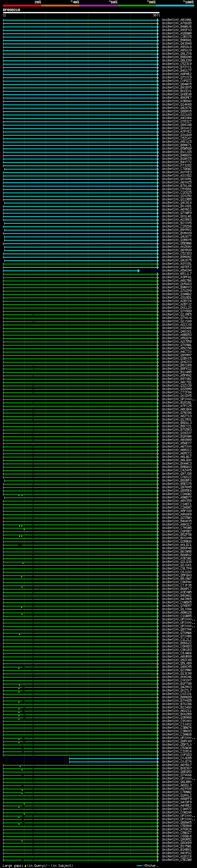Select hit label UniRef100_B5IJL7
197x868 pixels.
[x=177, y=274]
